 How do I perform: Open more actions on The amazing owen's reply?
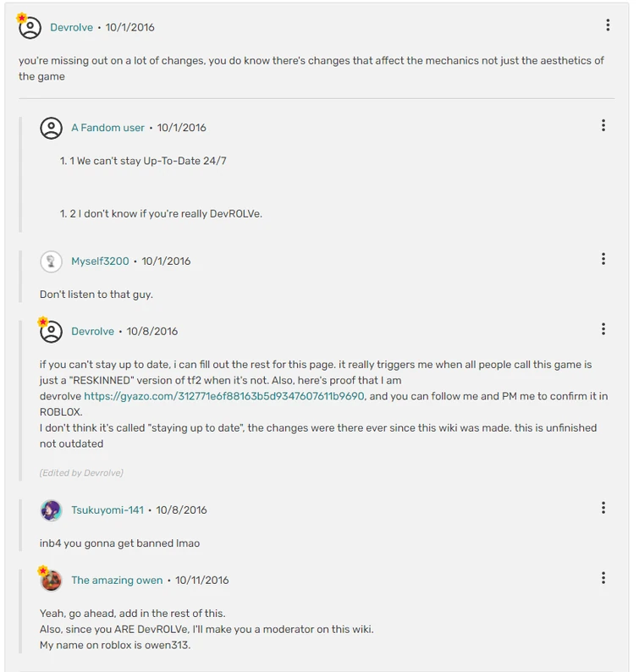pyautogui.click(x=603, y=578)
